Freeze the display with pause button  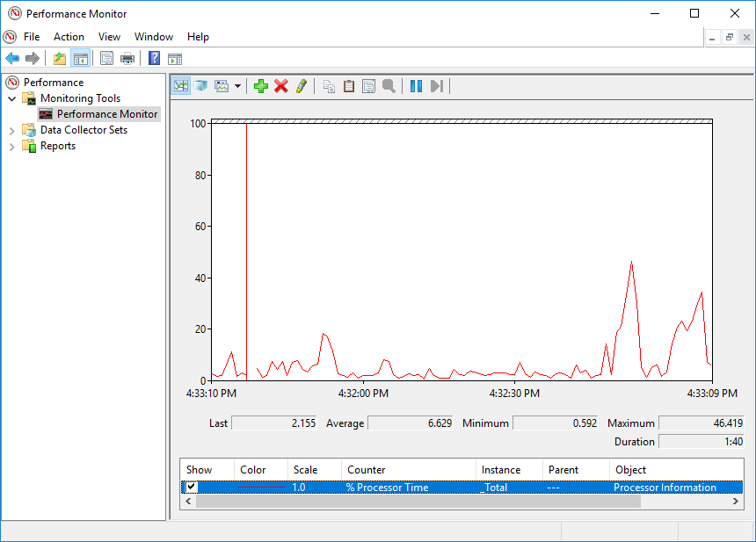click(x=416, y=86)
